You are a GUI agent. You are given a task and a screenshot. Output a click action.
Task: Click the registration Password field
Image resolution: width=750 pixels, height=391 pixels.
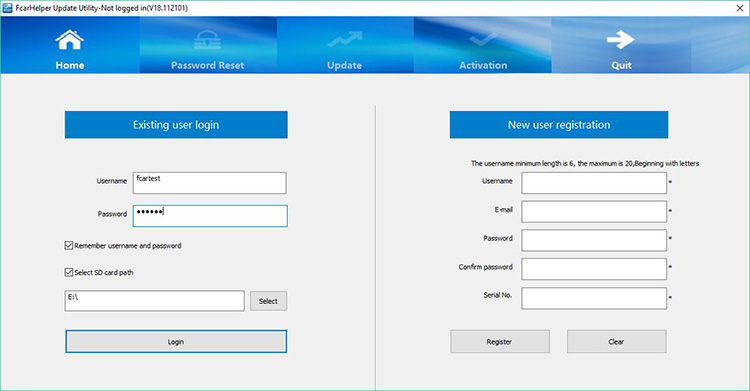click(x=594, y=240)
